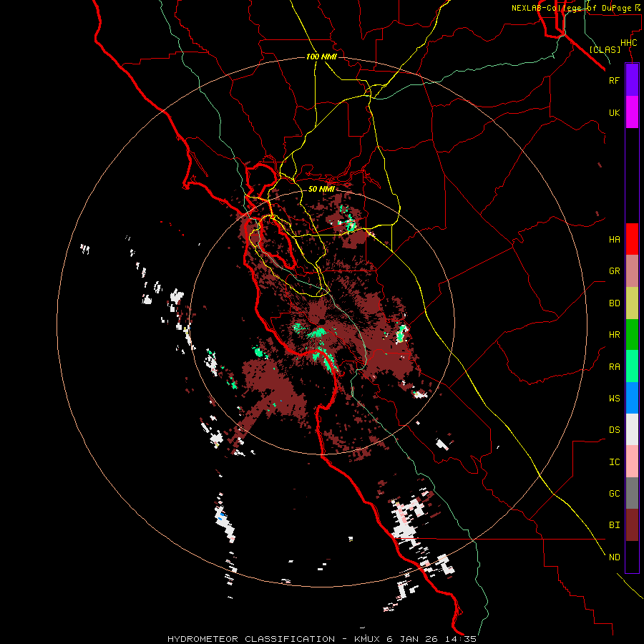Click the KMUX radar site identifier
This screenshot has height=644, width=644.
(369, 639)
